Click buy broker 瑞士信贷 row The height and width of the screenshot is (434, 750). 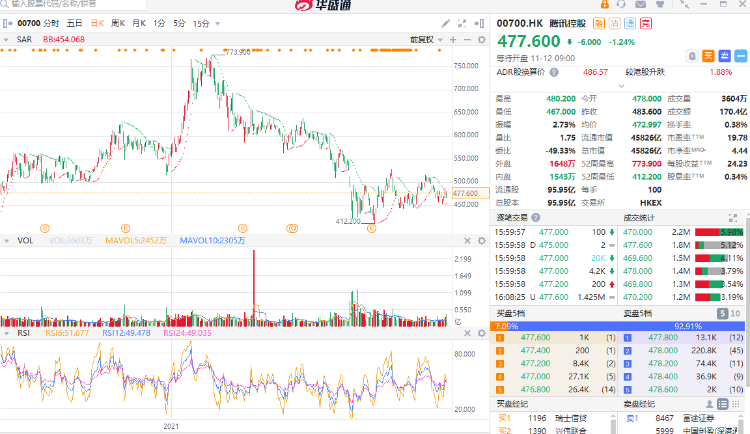(x=550, y=418)
